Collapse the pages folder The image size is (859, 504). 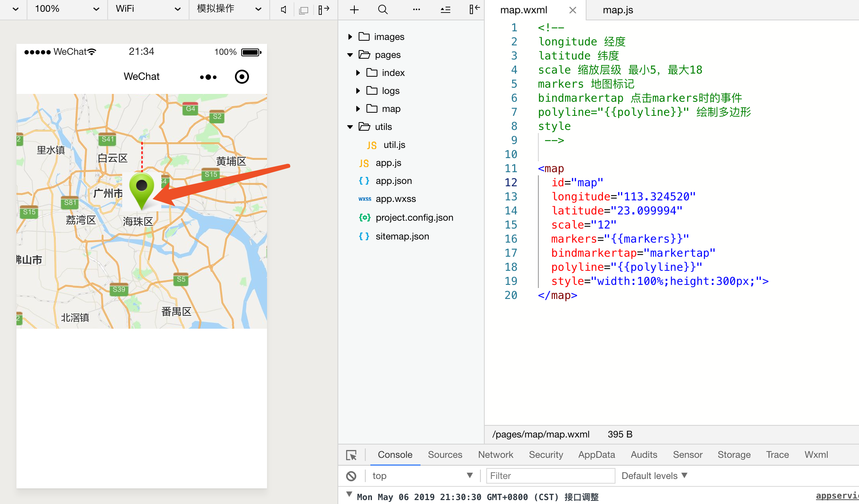coord(350,54)
